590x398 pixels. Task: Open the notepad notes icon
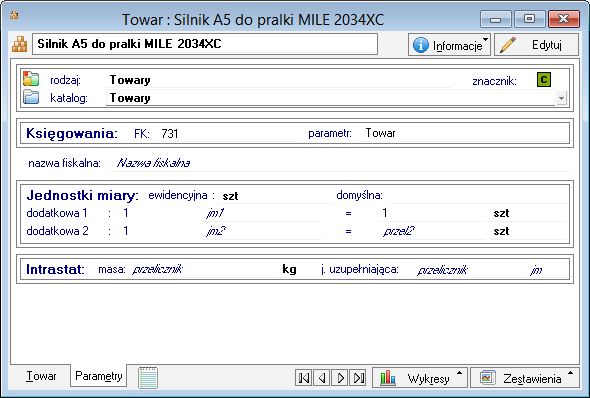pos(148,378)
